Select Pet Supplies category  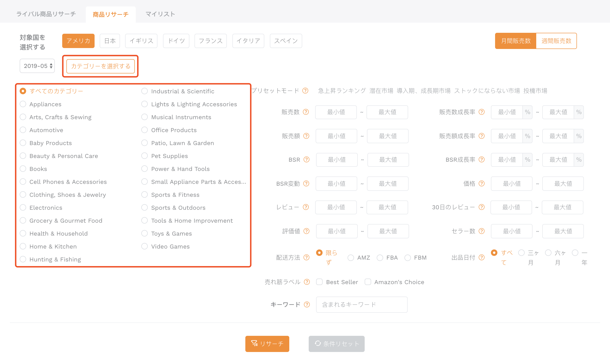(145, 156)
